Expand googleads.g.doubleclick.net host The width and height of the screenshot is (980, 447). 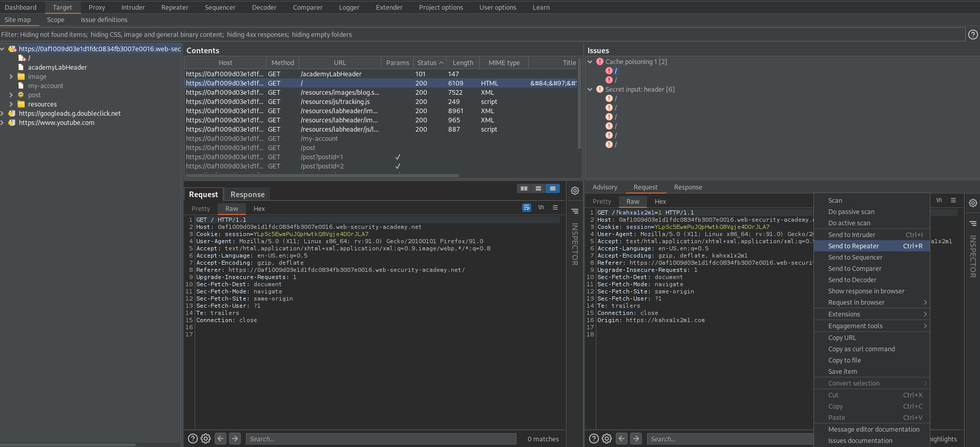point(3,113)
